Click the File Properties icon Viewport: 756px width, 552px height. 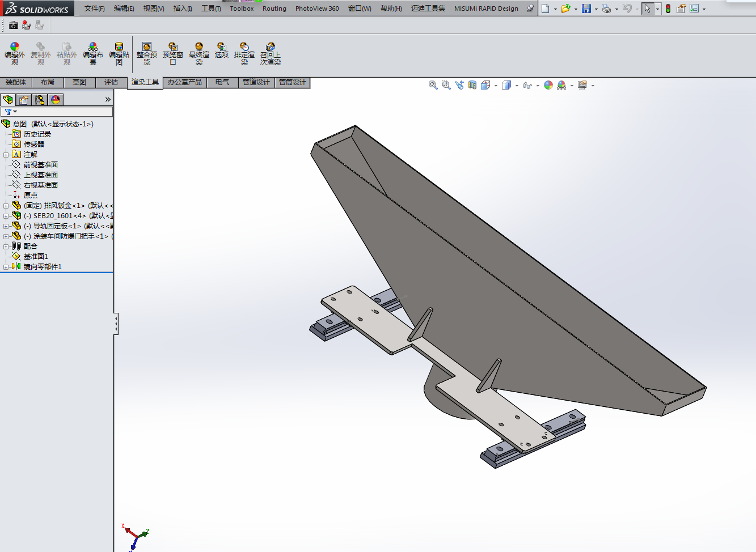tap(681, 9)
